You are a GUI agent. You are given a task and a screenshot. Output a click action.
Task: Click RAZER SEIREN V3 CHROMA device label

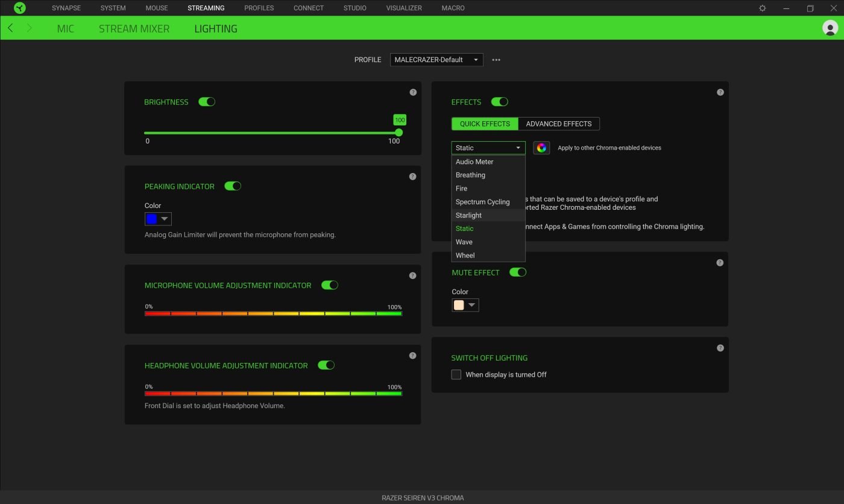click(x=423, y=498)
